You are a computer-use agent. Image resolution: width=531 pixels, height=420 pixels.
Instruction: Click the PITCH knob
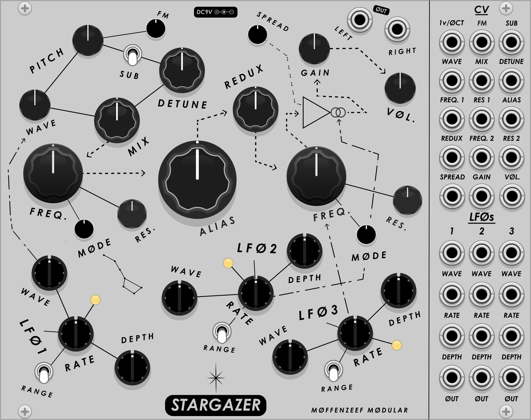(88, 40)
